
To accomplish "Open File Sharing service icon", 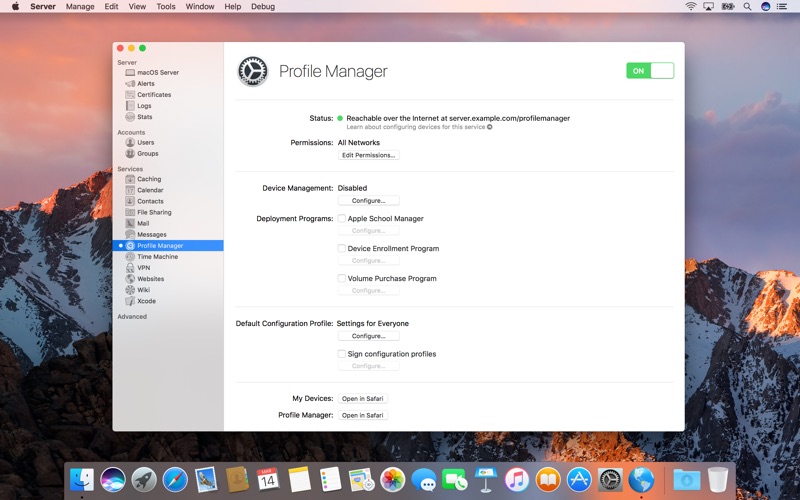I will click(130, 212).
